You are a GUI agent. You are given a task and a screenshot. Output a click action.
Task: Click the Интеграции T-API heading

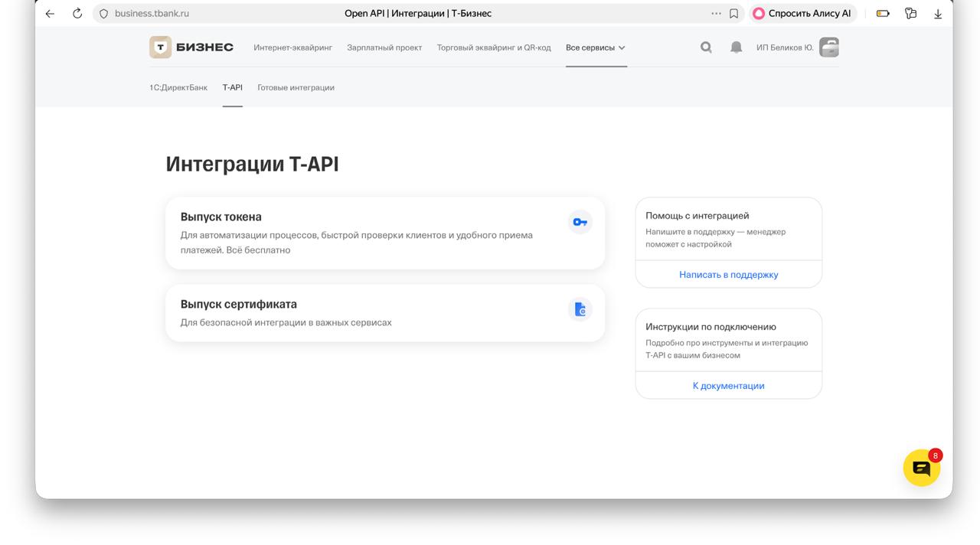tap(252, 164)
